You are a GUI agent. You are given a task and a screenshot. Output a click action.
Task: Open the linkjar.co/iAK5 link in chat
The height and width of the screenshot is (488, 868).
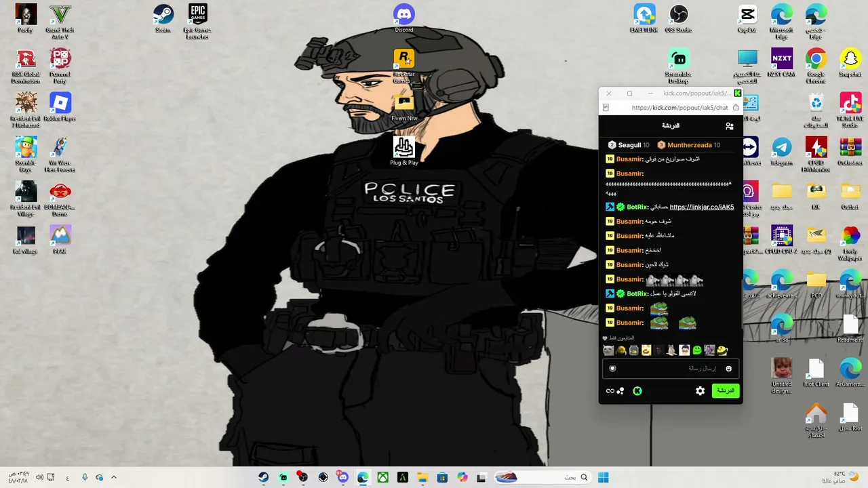(x=702, y=207)
